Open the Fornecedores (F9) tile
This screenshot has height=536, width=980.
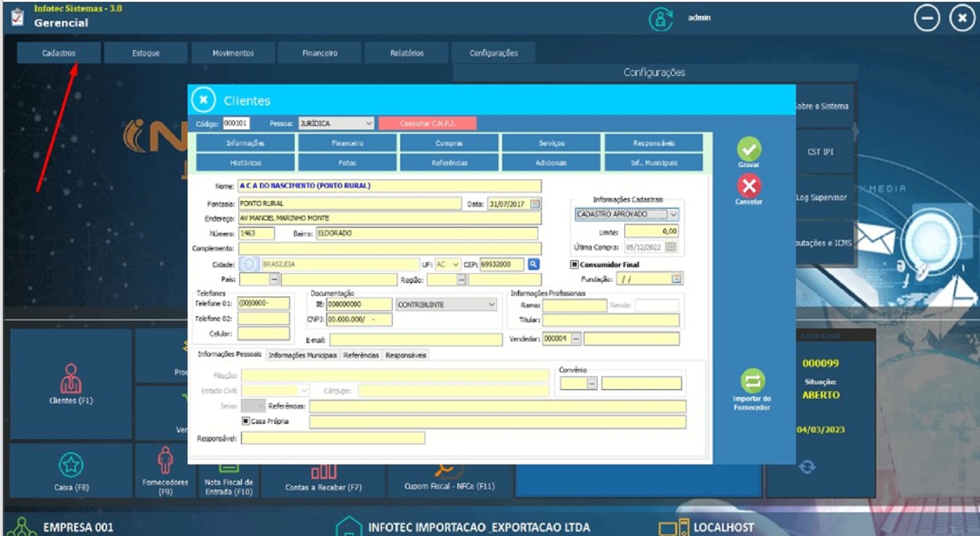[x=165, y=469]
